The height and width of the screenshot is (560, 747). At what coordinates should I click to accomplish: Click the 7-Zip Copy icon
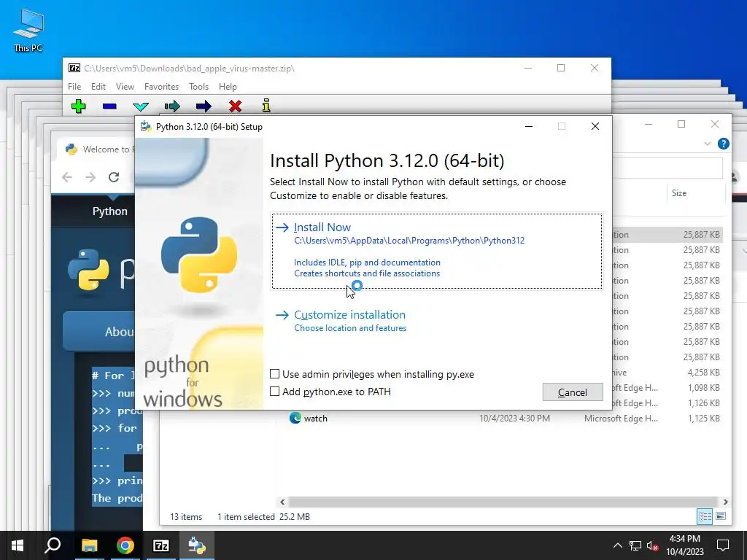click(x=172, y=106)
